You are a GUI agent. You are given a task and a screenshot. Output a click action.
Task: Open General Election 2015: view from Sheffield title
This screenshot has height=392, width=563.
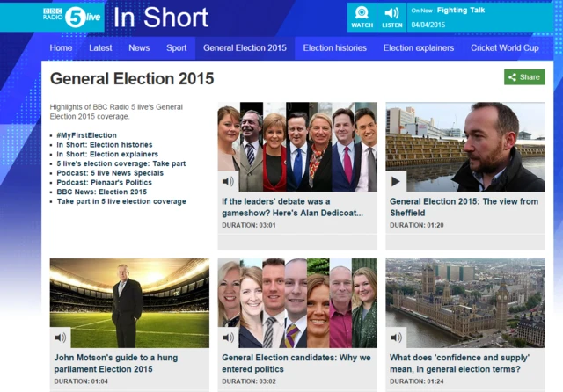(x=464, y=207)
